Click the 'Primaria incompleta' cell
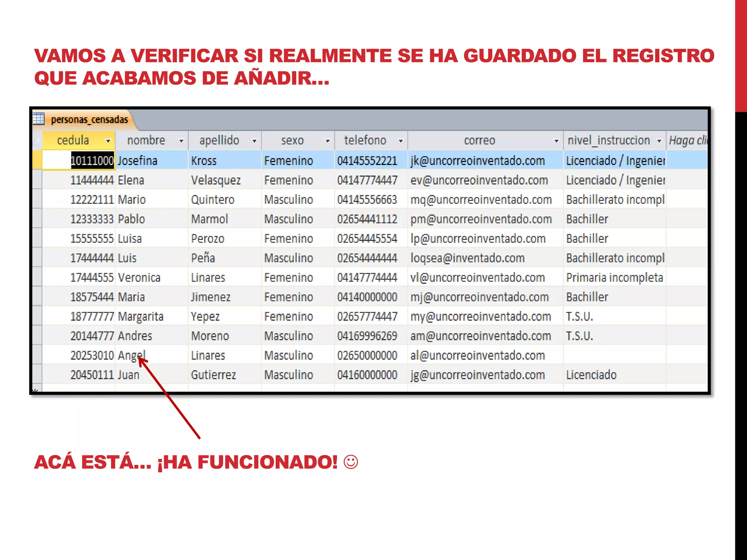 coord(615,278)
